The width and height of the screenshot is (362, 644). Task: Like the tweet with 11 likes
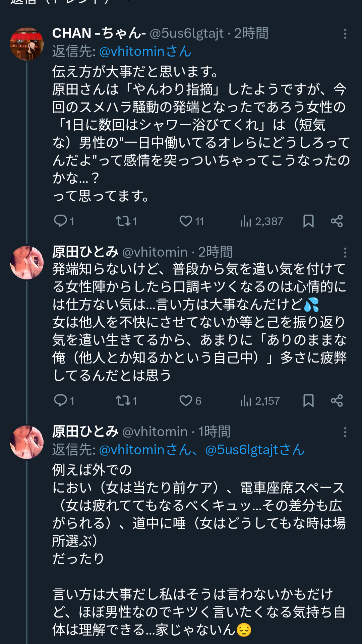[x=186, y=221]
